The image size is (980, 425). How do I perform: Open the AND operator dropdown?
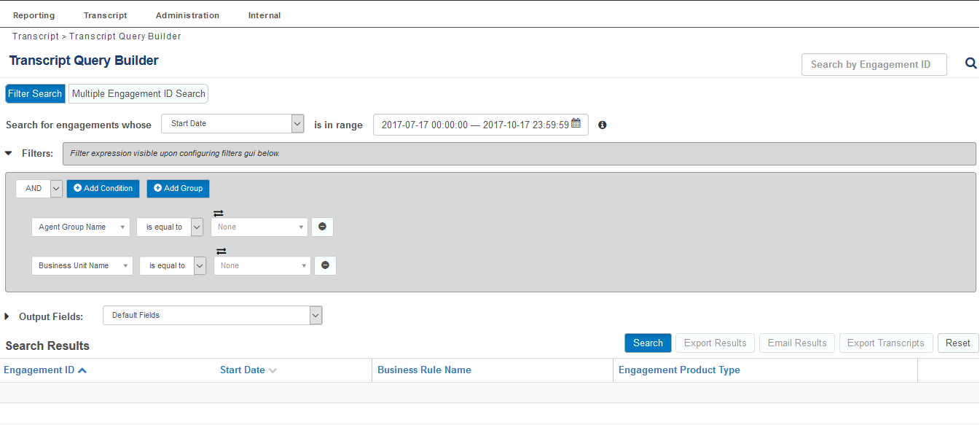(x=56, y=188)
